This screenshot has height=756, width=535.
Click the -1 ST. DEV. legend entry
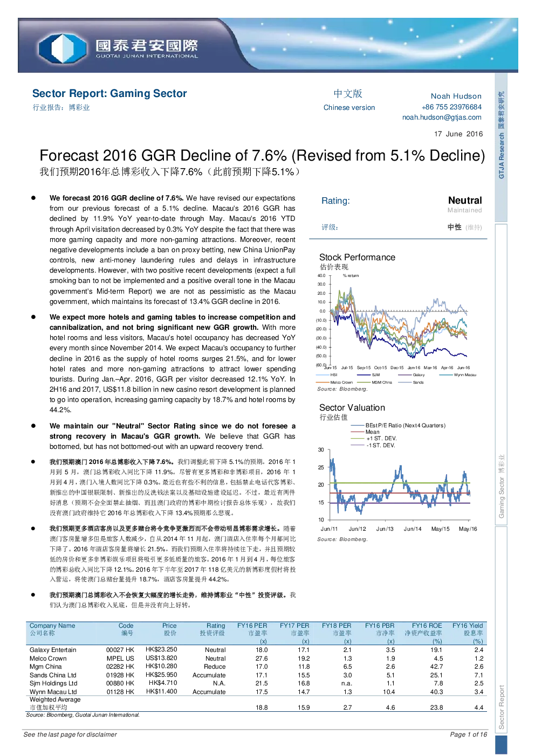coord(373,445)
